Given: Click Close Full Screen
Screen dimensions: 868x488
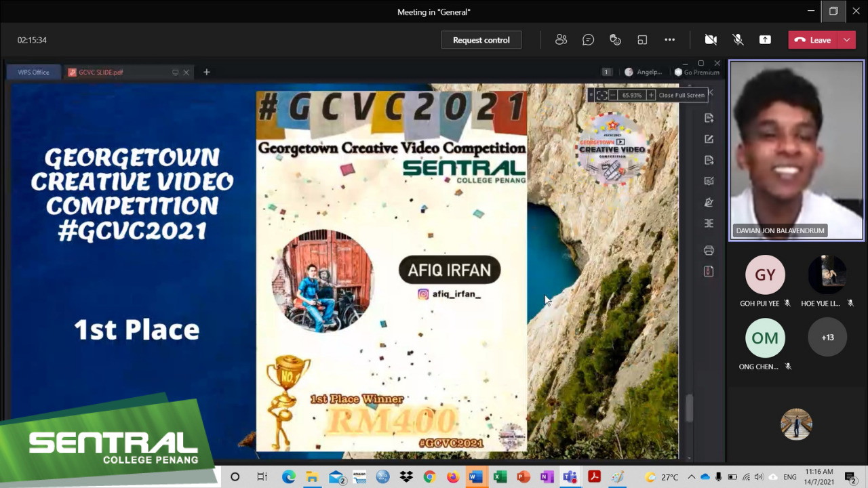Looking at the screenshot, I should (x=682, y=95).
